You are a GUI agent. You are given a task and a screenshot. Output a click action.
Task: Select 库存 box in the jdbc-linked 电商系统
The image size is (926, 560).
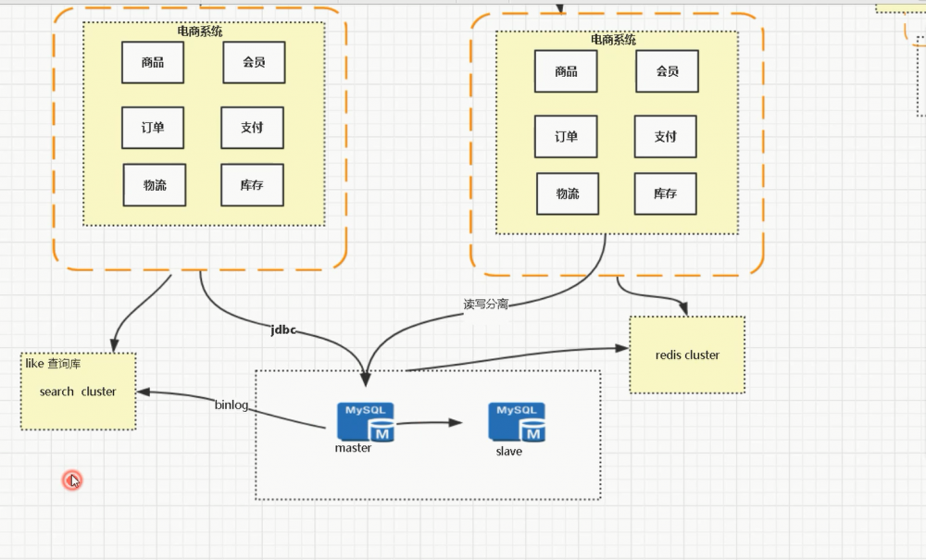(252, 185)
